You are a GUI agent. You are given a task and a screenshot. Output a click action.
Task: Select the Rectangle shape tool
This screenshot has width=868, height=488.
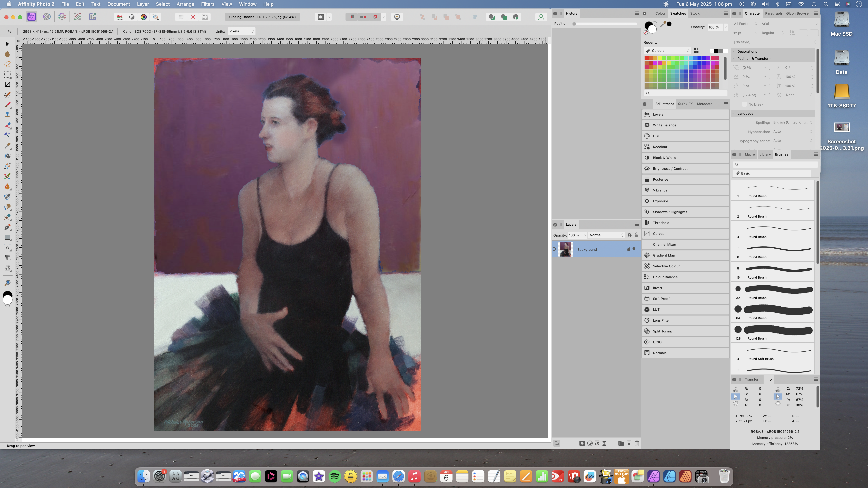click(x=7, y=237)
